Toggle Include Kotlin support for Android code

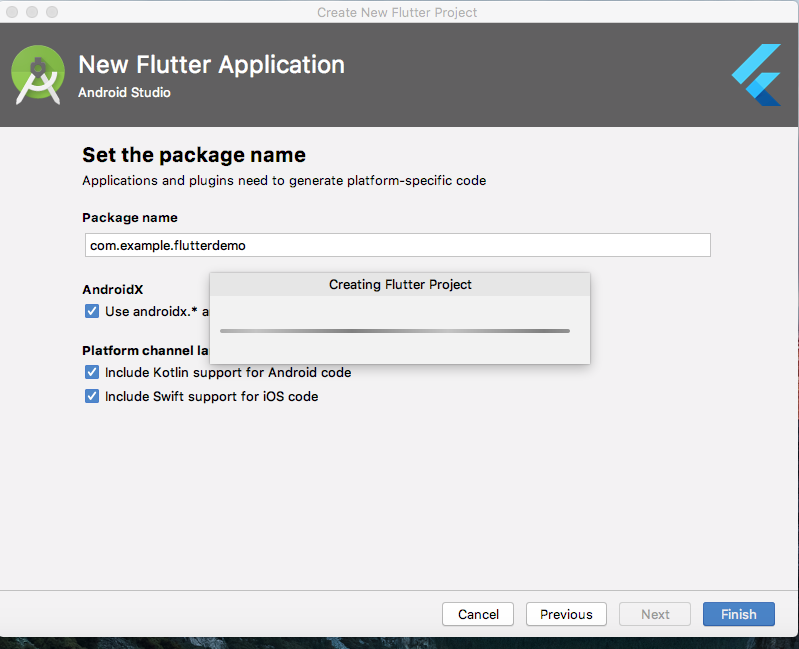pos(92,372)
